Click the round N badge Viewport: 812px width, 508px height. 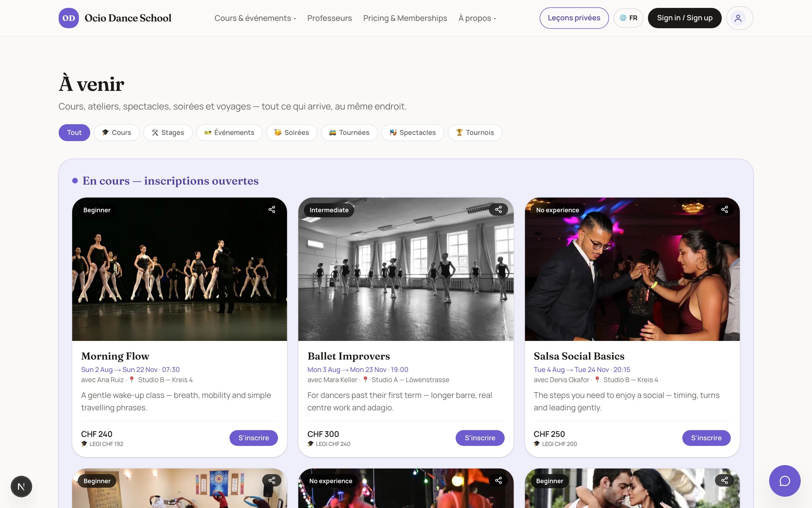21,487
